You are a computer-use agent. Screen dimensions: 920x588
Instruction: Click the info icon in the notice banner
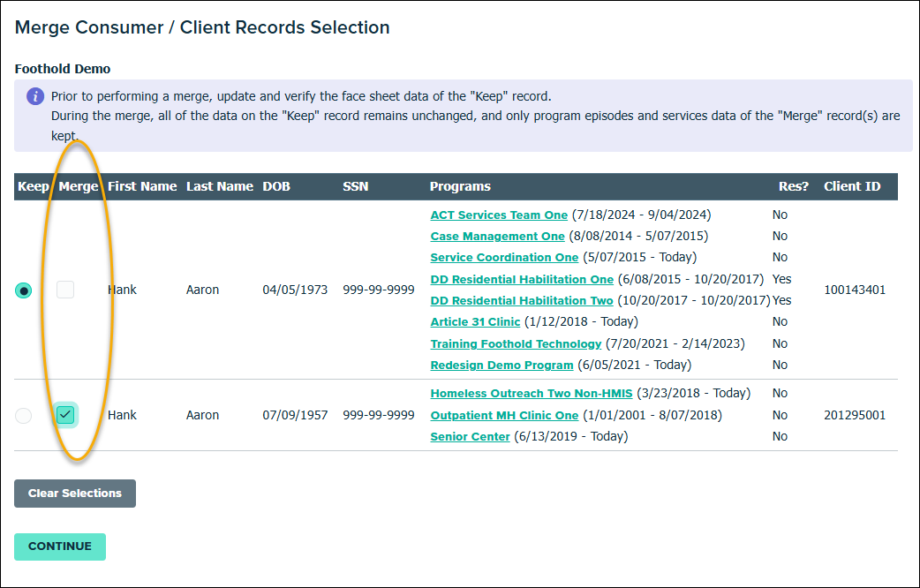tap(34, 96)
